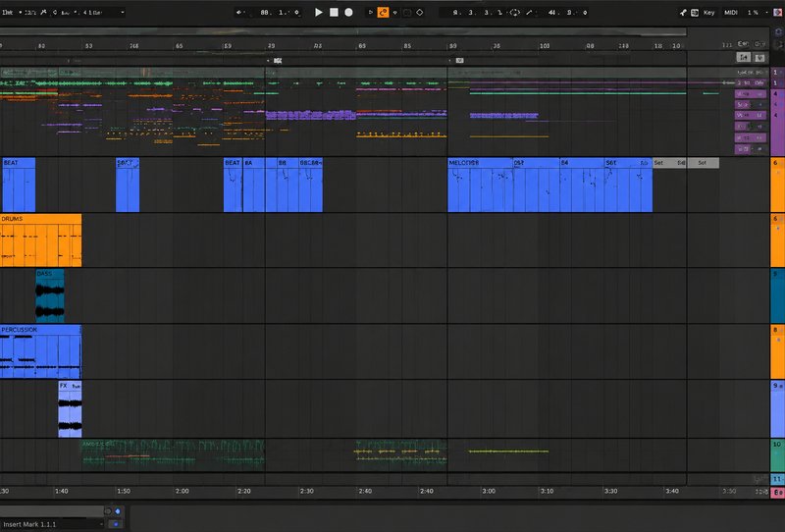The height and width of the screenshot is (532, 785).
Task: Click the first gray button below the ruler at right
Action: coord(744,58)
